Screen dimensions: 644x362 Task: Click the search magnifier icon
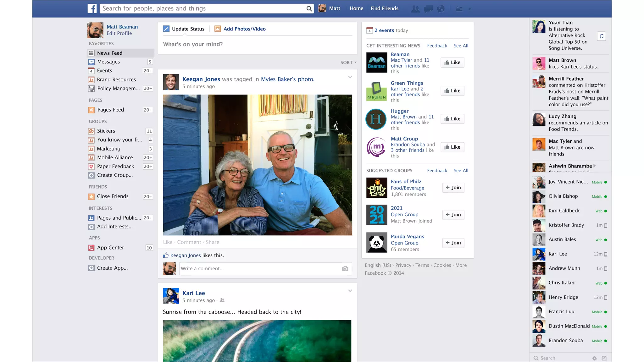click(309, 9)
